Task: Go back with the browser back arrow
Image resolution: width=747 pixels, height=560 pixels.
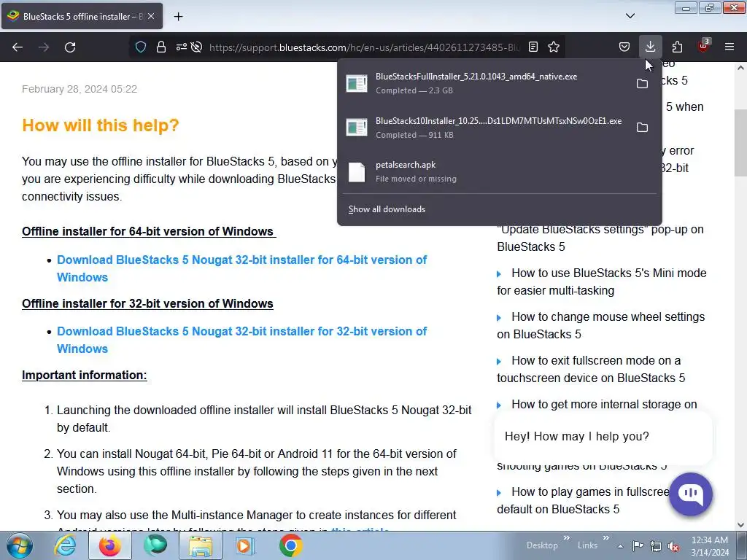Action: point(18,47)
